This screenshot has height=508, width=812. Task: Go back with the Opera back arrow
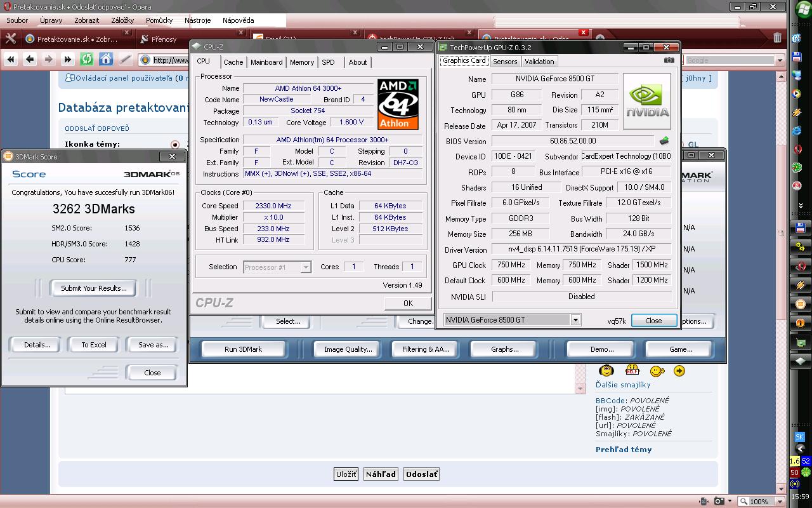tap(30, 60)
